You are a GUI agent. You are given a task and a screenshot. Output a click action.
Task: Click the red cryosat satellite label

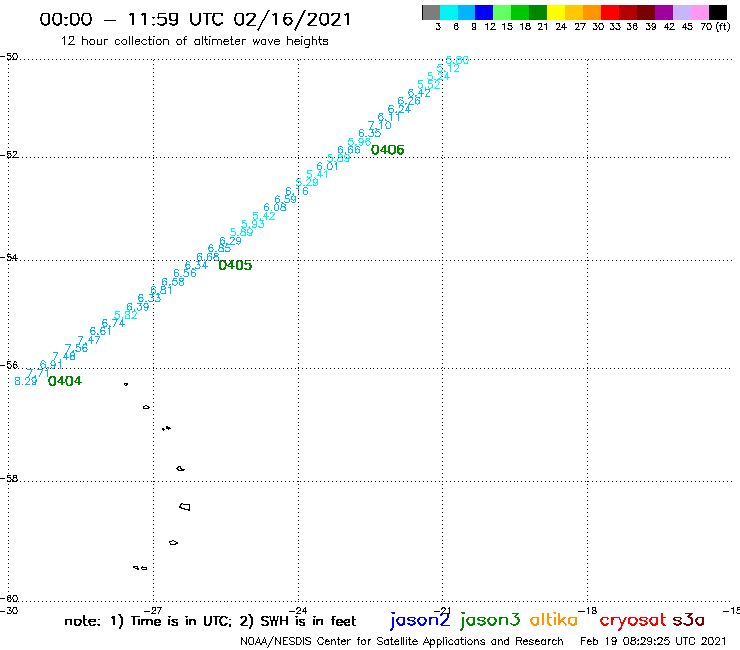pos(633,621)
